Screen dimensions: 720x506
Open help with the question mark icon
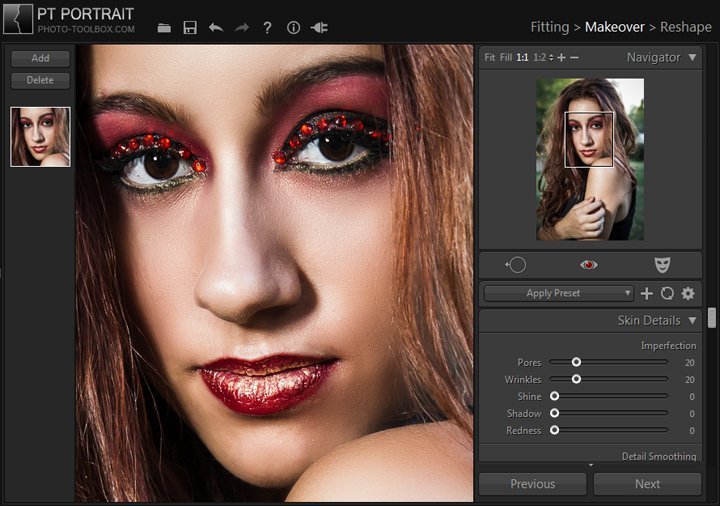(267, 28)
